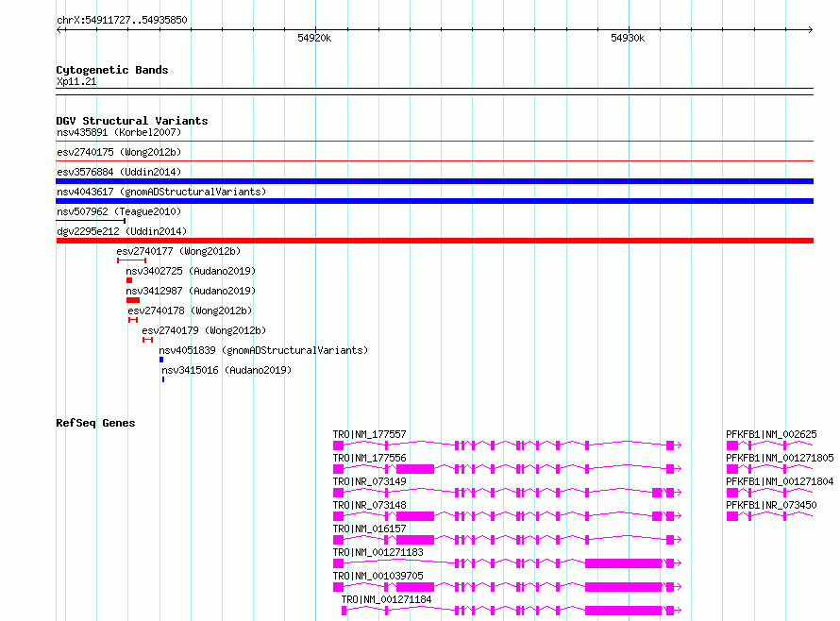The image size is (840, 621).
Task: Open the TRO|NM_001039705 transcript label
Action: click(378, 576)
